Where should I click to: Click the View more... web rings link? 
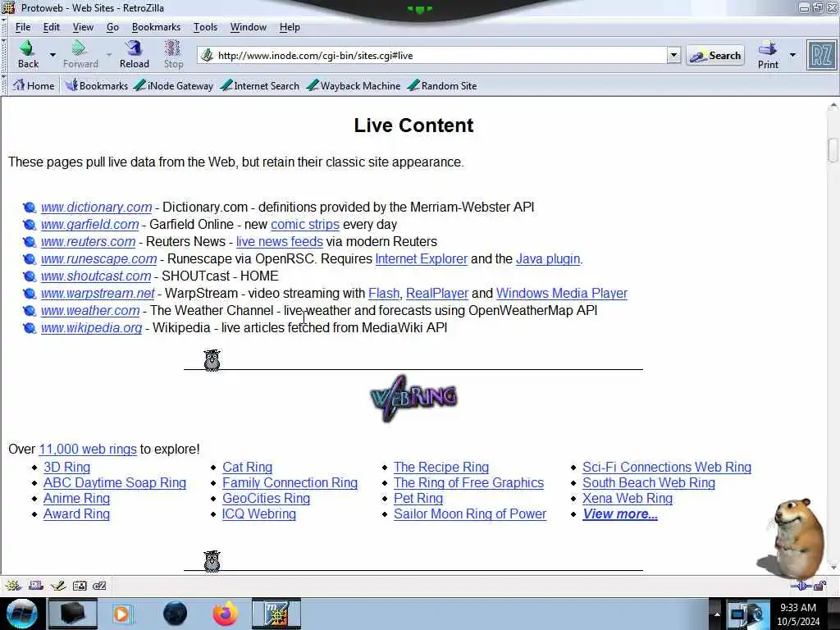[x=620, y=514]
